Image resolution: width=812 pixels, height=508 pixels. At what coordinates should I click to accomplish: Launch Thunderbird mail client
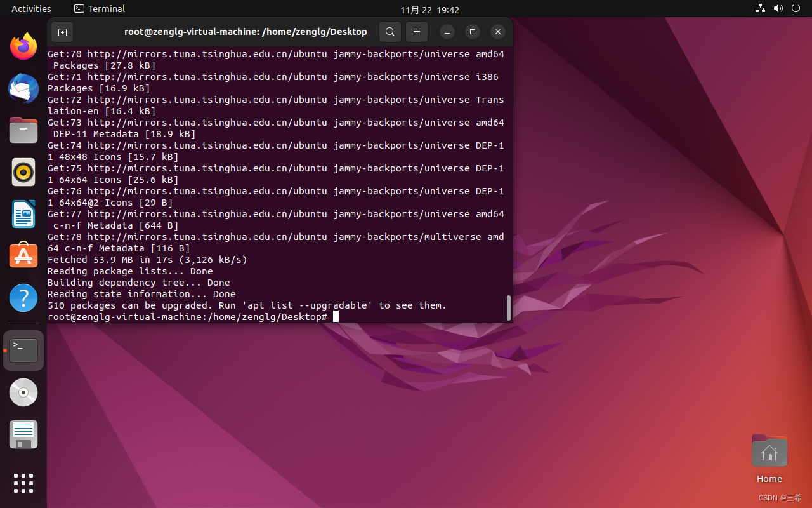coord(23,88)
